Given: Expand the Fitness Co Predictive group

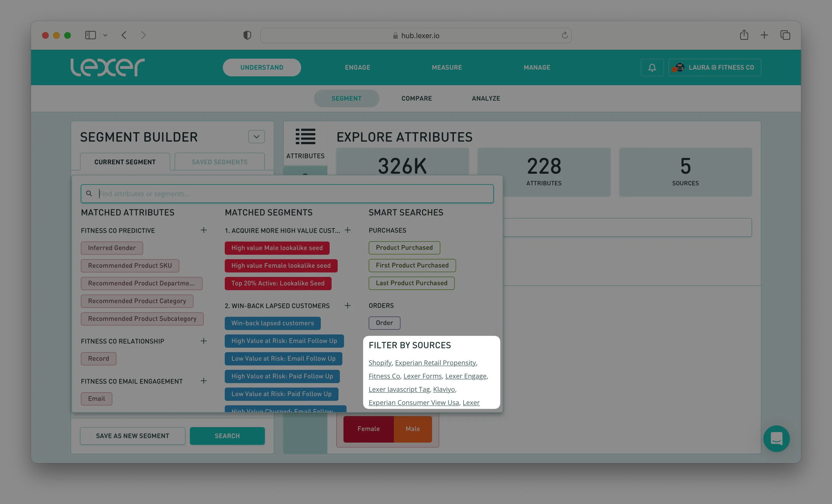Looking at the screenshot, I should pyautogui.click(x=204, y=230).
